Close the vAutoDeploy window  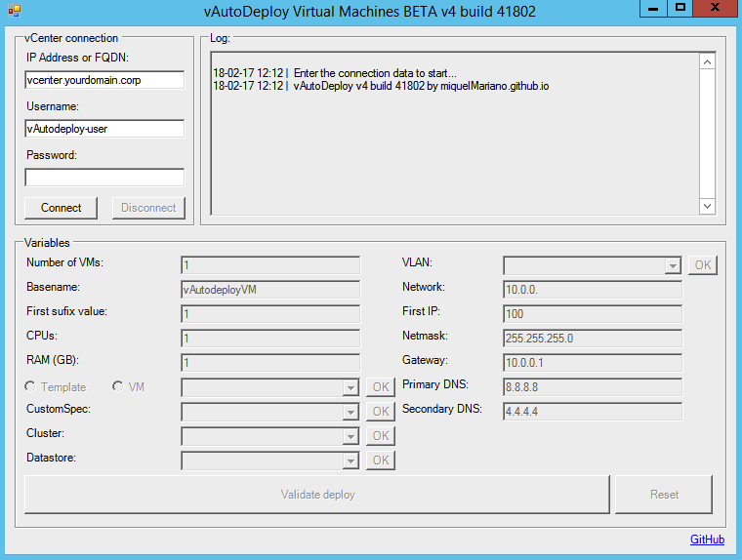point(716,8)
